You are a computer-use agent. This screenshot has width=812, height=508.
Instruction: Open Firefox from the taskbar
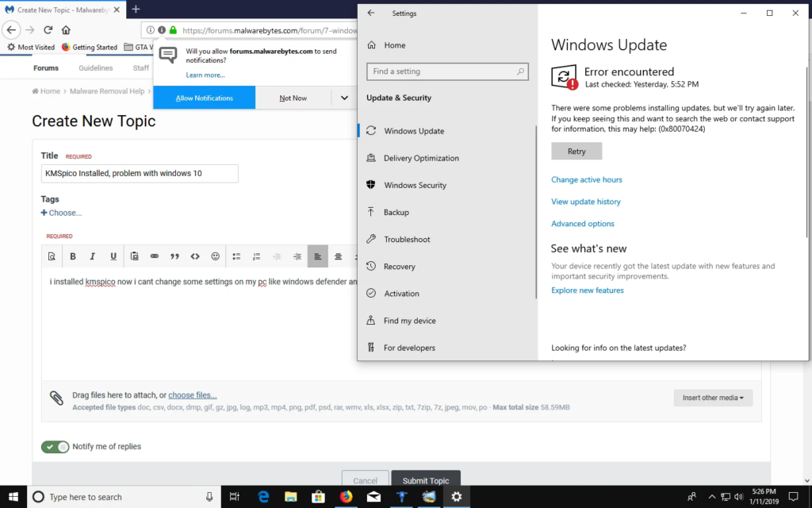[x=346, y=497]
